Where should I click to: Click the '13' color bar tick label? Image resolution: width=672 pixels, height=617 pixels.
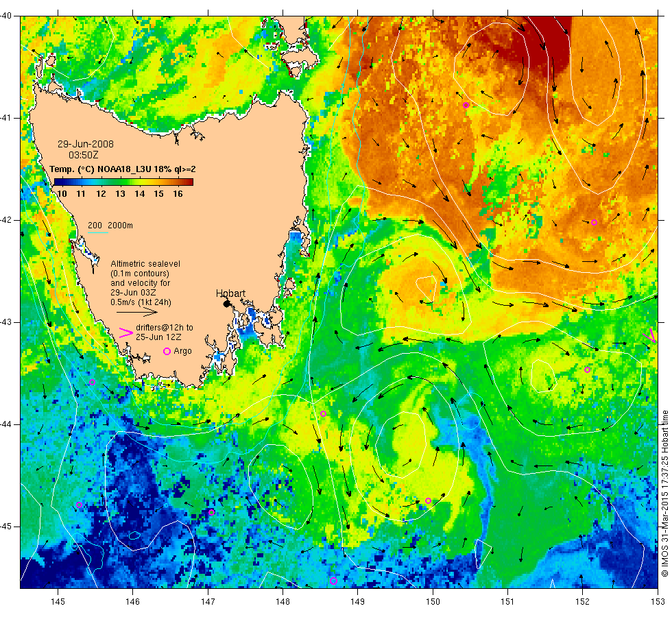[x=120, y=193]
